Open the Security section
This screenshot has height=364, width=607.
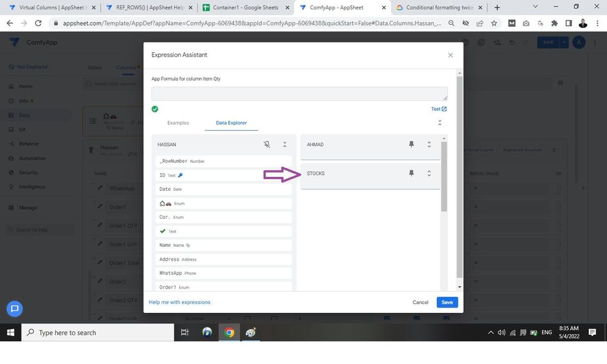click(x=29, y=173)
